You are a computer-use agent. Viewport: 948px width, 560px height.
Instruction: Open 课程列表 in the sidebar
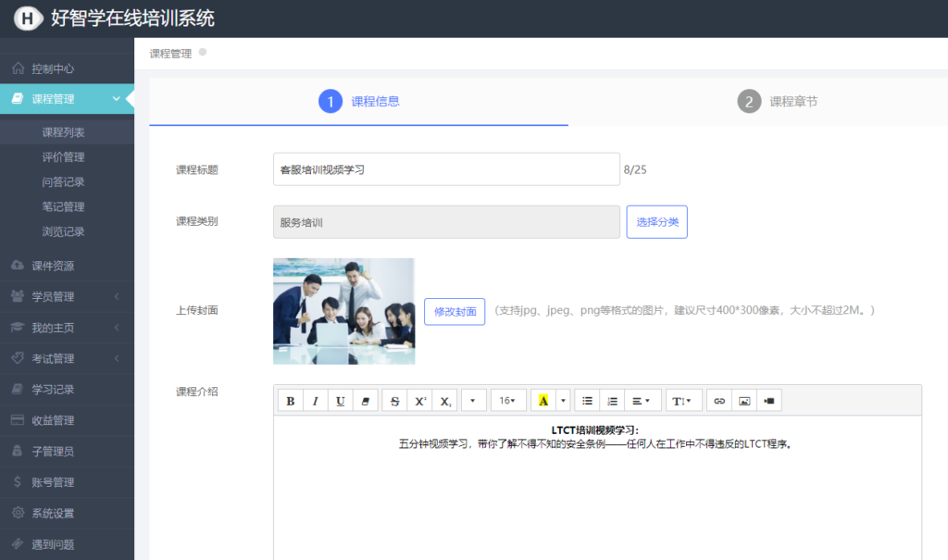tap(67, 131)
